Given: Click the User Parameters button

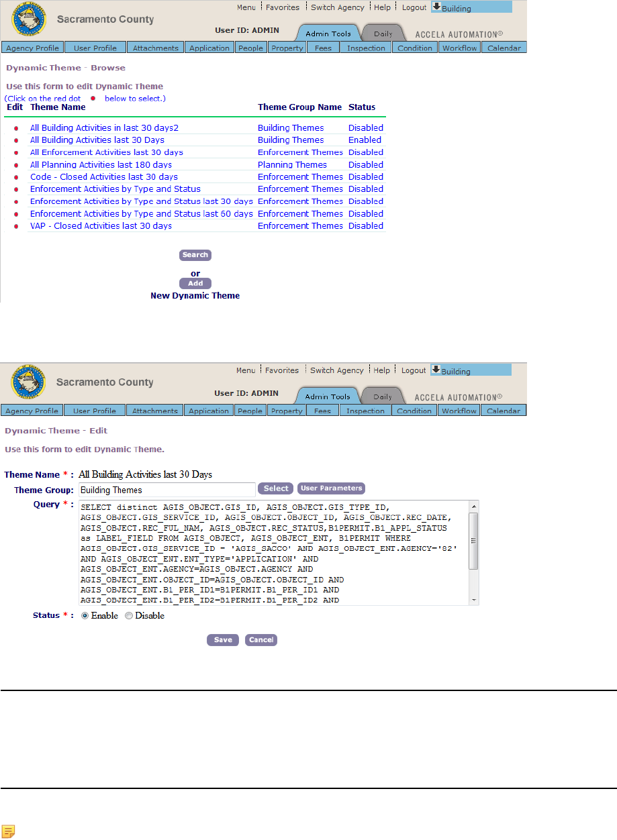Looking at the screenshot, I should (332, 488).
